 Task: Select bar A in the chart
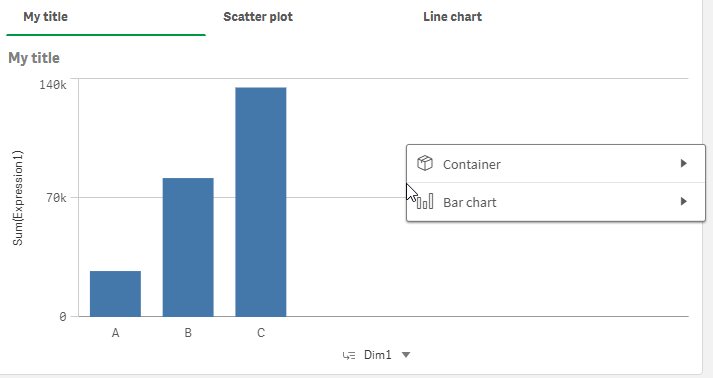[x=115, y=293]
